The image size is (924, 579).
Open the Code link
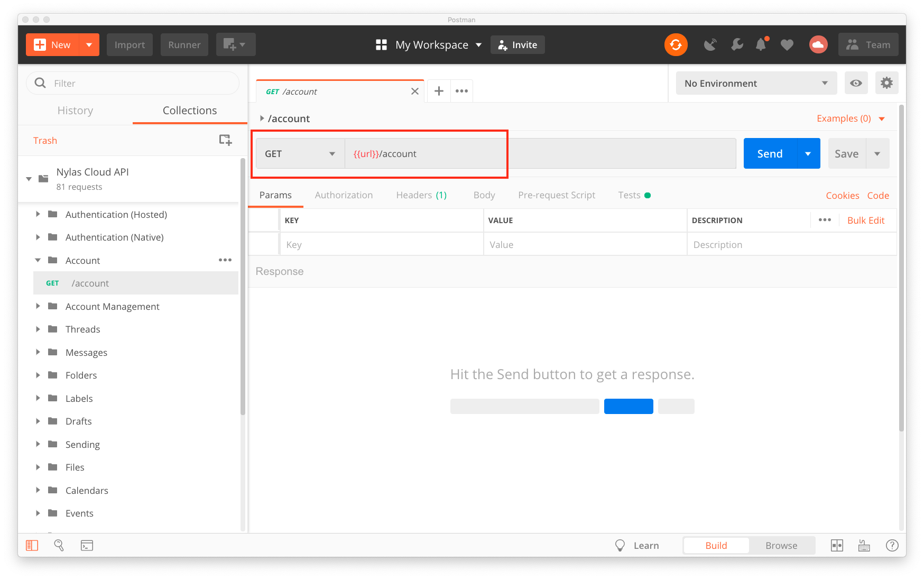(x=878, y=196)
